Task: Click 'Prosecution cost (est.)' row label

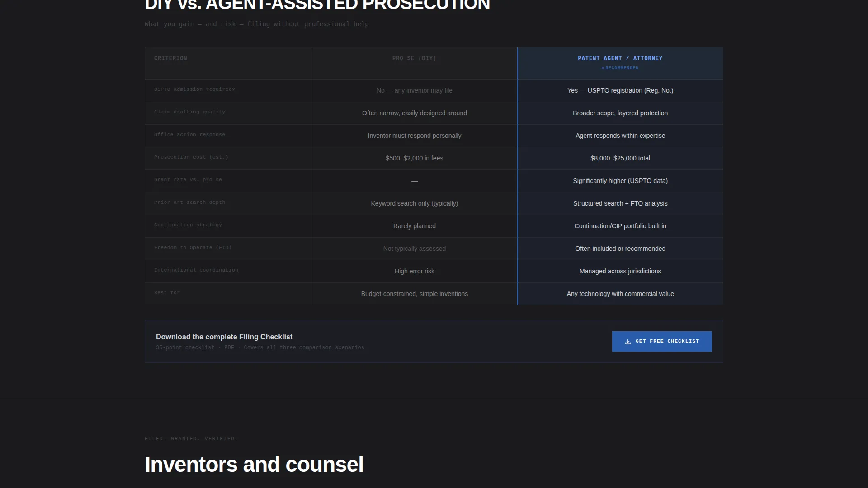Action: click(x=191, y=157)
